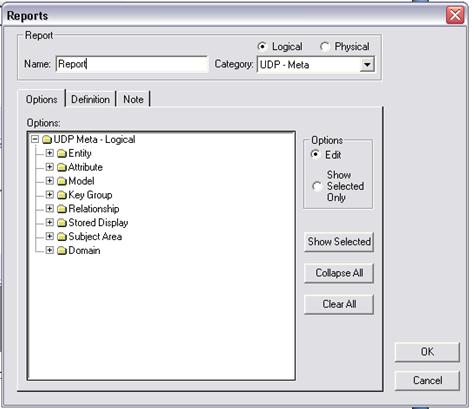Click the Entity folder icon

[62, 154]
